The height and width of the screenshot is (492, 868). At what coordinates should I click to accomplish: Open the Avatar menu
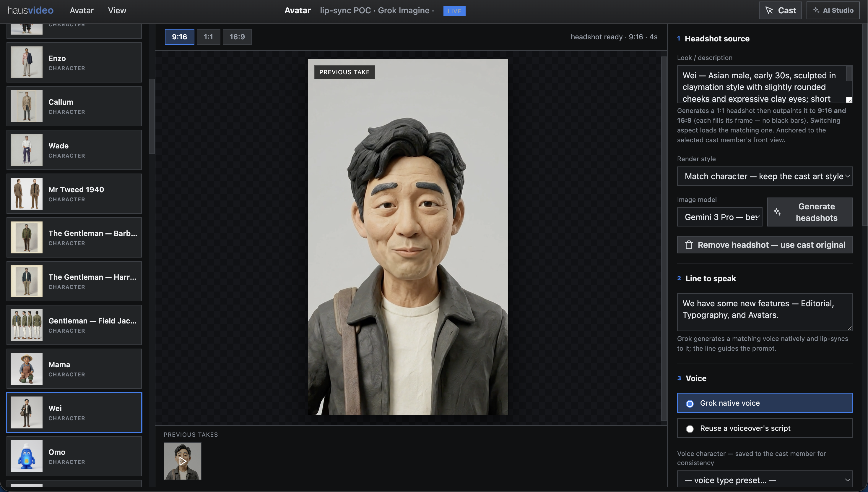pyautogui.click(x=82, y=10)
